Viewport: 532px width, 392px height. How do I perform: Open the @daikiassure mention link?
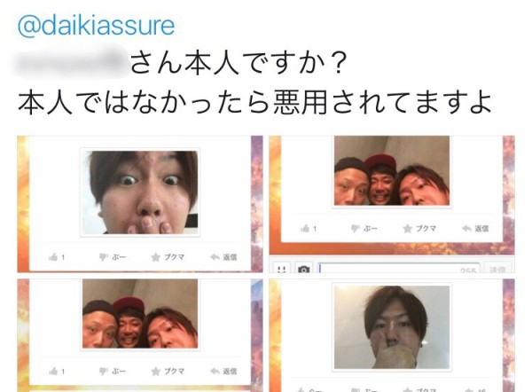pos(96,26)
